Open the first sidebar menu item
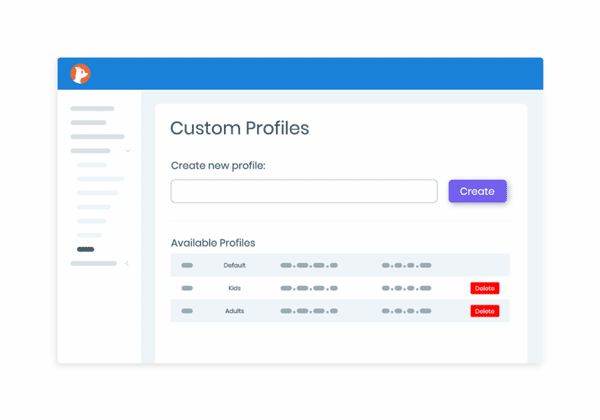Screen dimensions: 600x420 92,109
